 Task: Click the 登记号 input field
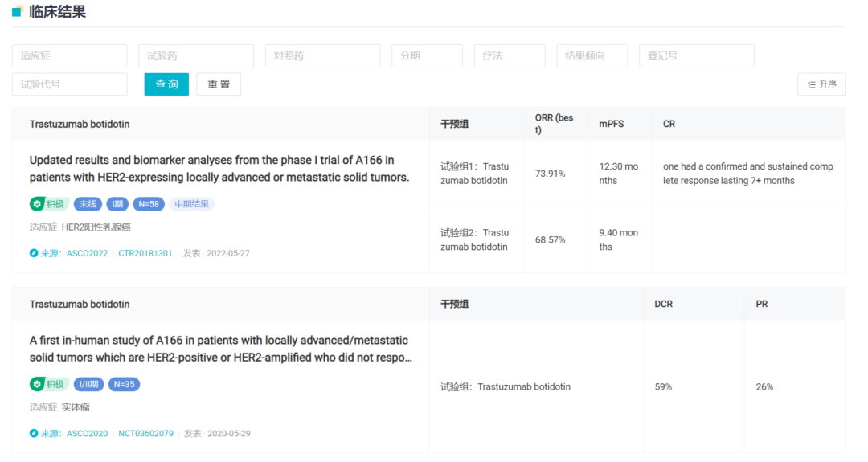[x=696, y=55]
